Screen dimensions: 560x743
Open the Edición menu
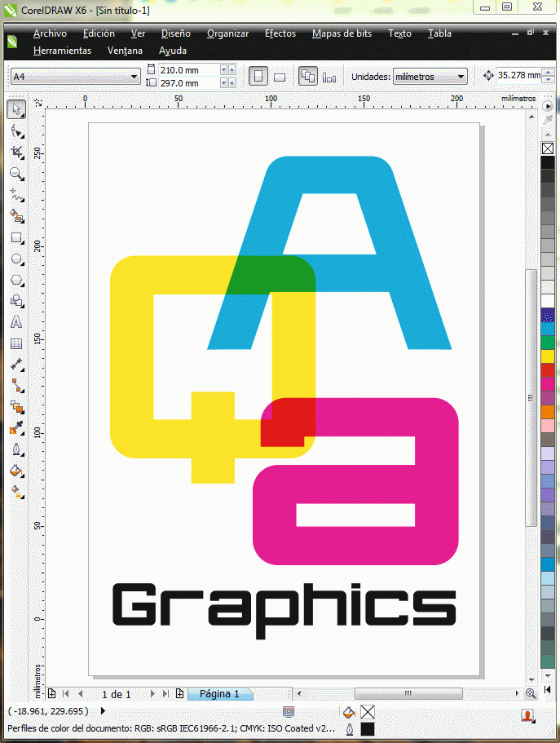[99, 33]
